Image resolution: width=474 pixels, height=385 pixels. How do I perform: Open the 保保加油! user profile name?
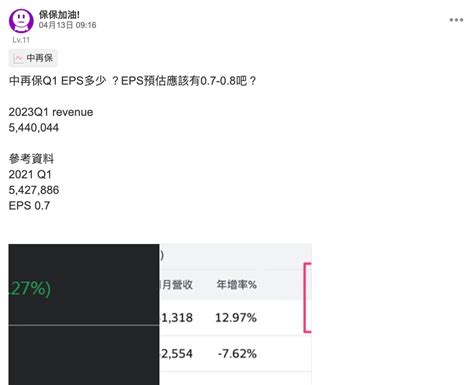click(59, 14)
